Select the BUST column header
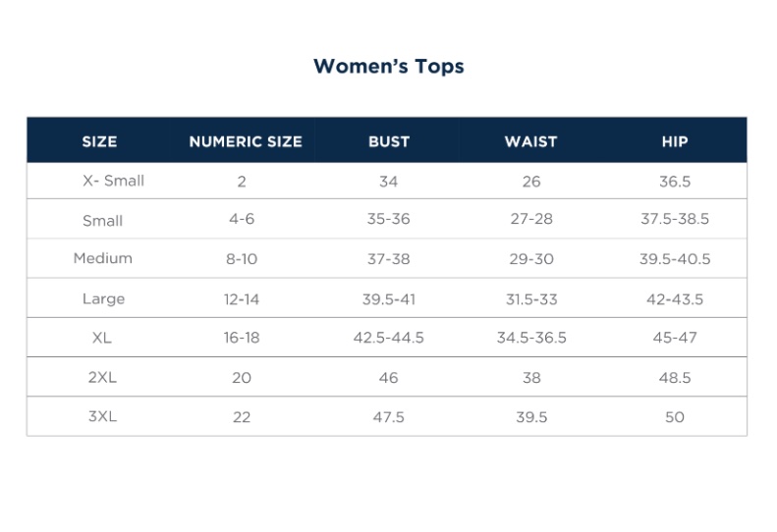777x532 pixels. click(x=389, y=141)
